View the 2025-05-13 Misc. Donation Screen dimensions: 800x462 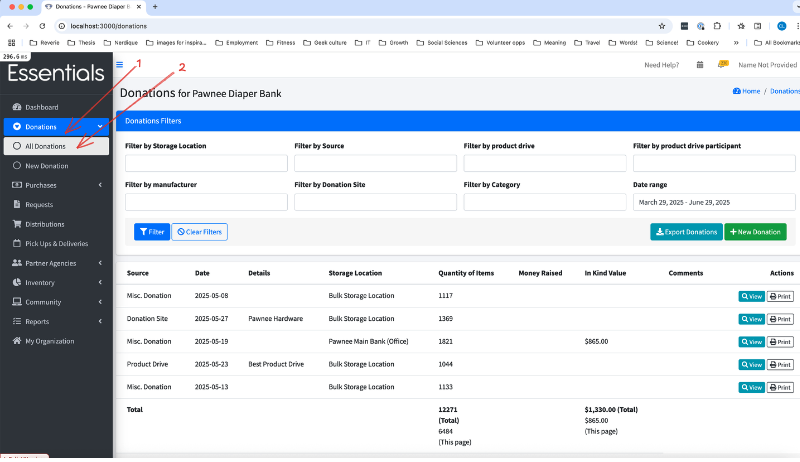click(752, 388)
